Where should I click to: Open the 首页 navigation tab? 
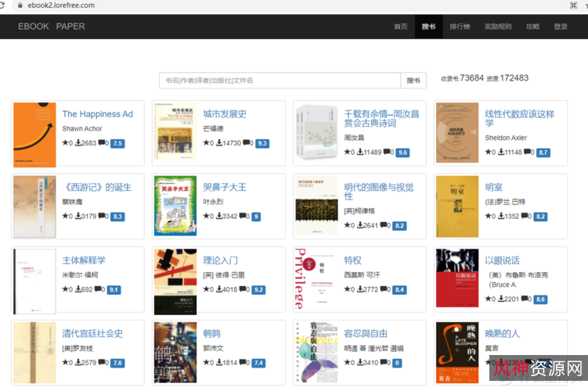point(400,27)
